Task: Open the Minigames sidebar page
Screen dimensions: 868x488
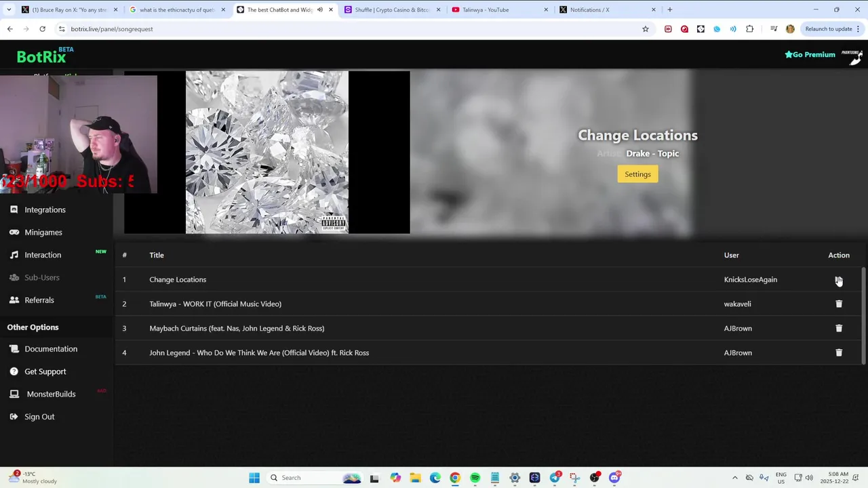Action: pyautogui.click(x=43, y=232)
